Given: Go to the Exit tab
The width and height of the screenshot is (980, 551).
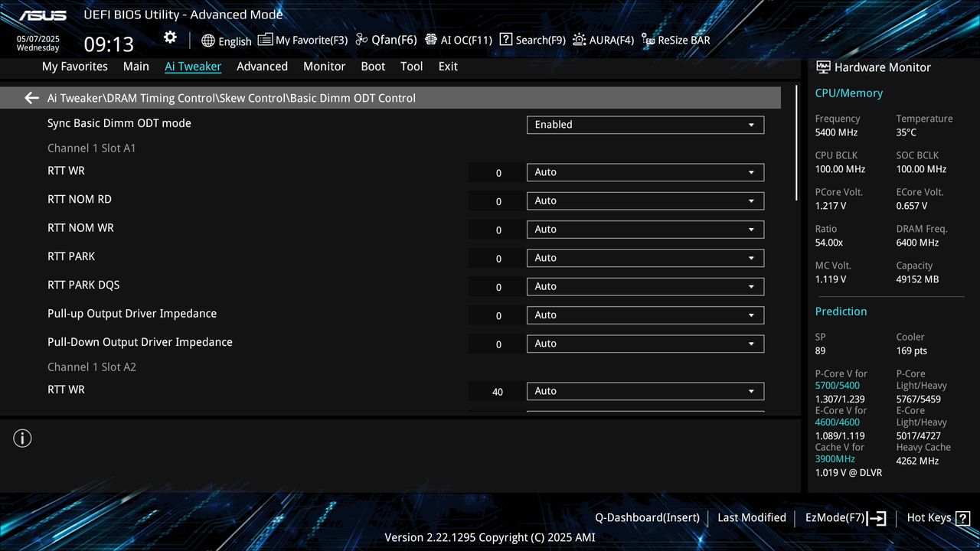Looking at the screenshot, I should (x=448, y=67).
